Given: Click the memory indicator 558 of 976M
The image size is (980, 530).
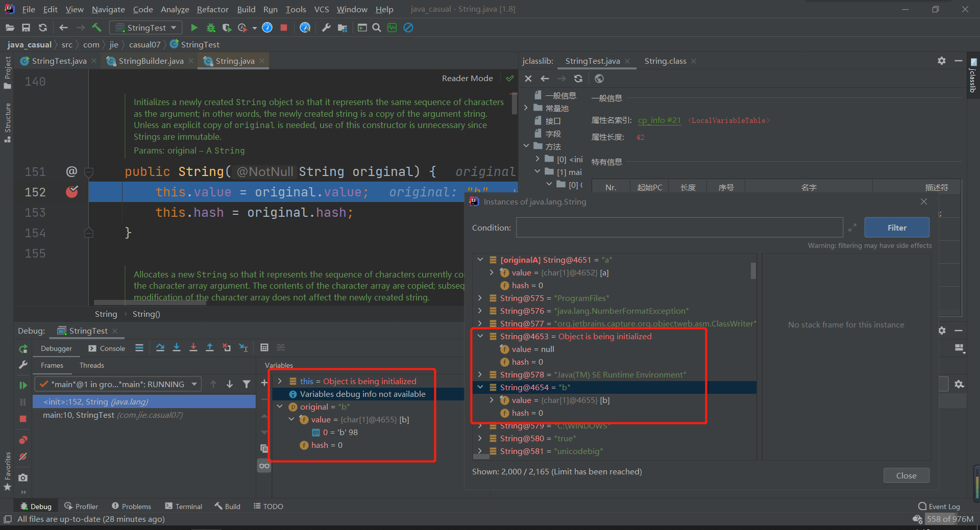Looking at the screenshot, I should 950,519.
